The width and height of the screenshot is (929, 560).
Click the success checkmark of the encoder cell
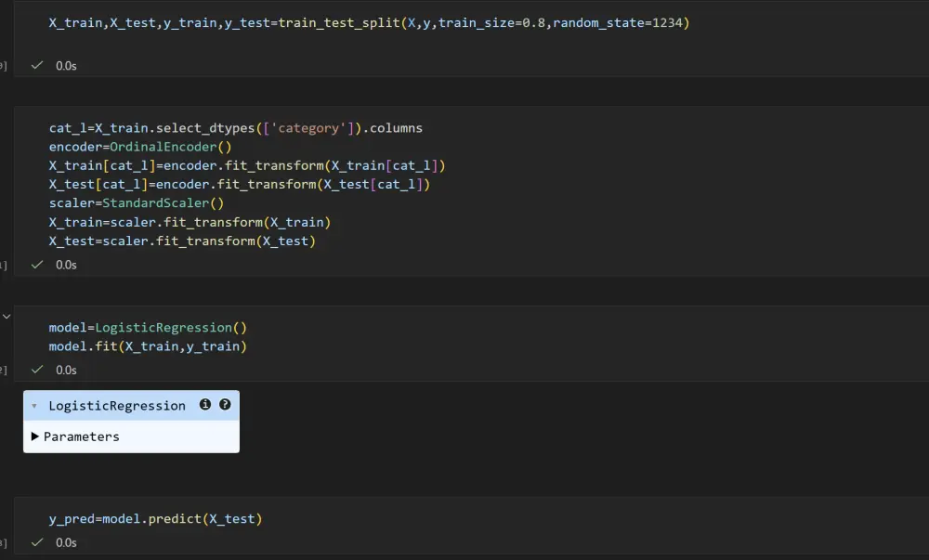[x=37, y=265]
